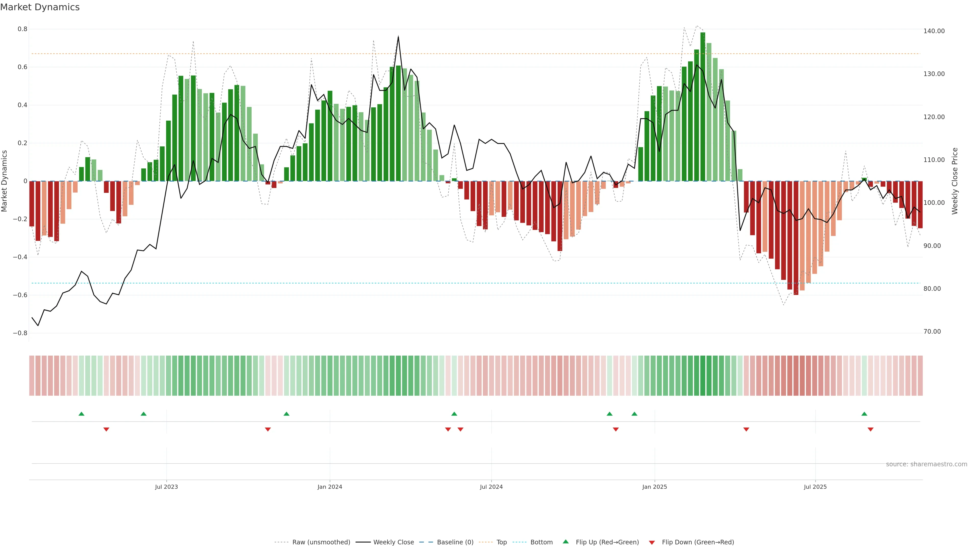Click the Jul 2025 x-axis label

click(x=815, y=487)
